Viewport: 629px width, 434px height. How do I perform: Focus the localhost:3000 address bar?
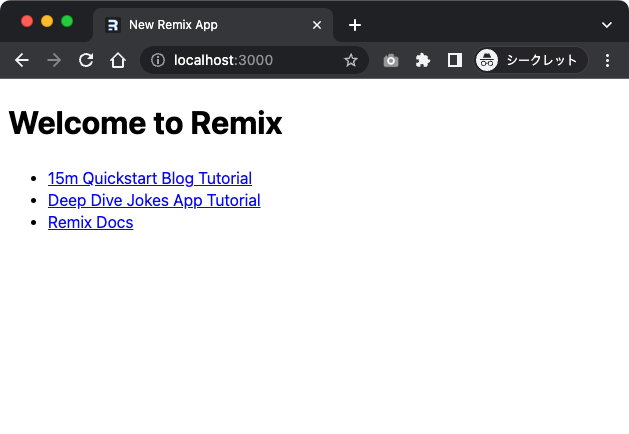[250, 60]
